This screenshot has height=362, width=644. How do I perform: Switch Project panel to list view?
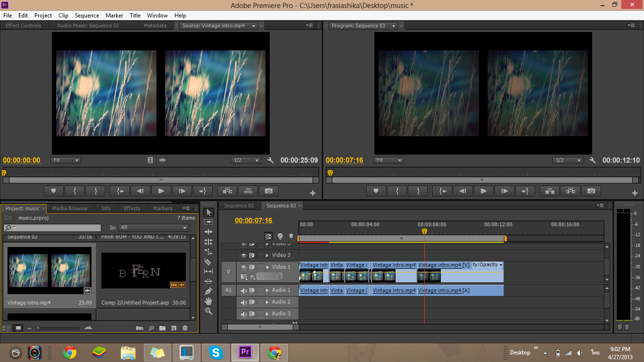click(x=7, y=328)
